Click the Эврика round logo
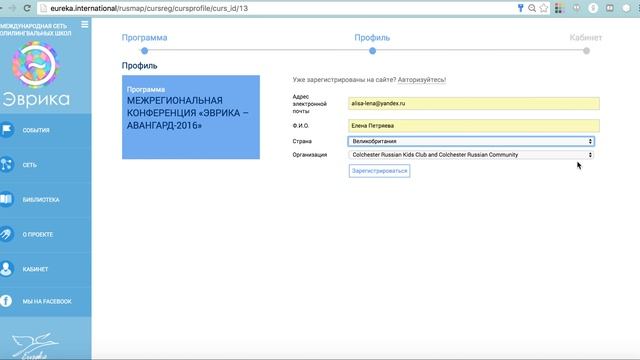 point(36,65)
